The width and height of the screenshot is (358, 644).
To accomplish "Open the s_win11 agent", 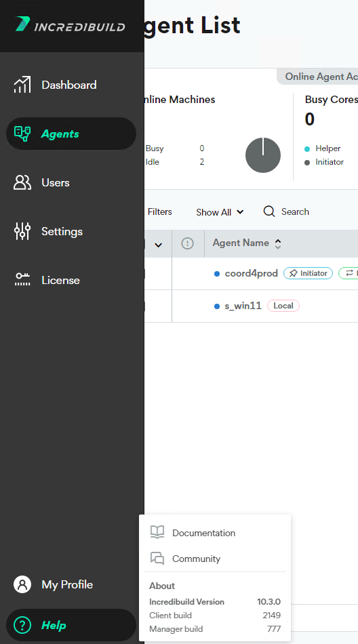I will [243, 306].
